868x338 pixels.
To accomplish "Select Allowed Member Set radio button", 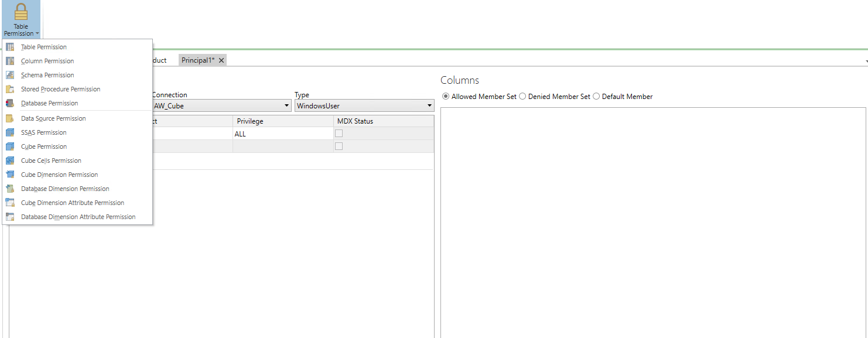I will pyautogui.click(x=446, y=97).
